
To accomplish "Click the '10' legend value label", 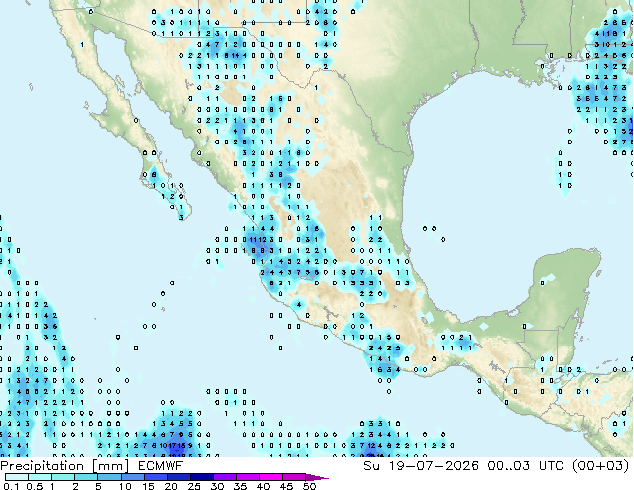I will click(x=125, y=486).
